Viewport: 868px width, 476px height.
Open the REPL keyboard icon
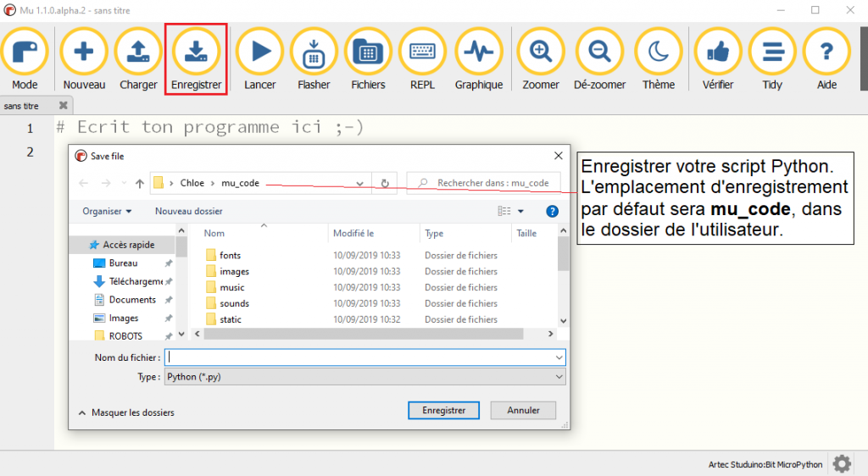click(422, 53)
